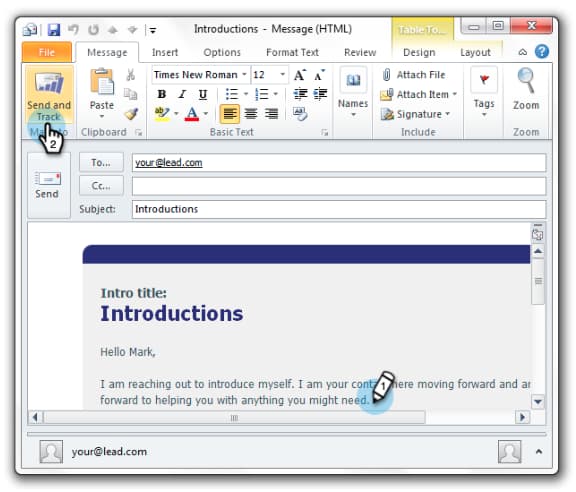The image size is (576, 492).
Task: Click the red font color button
Action: [192, 114]
